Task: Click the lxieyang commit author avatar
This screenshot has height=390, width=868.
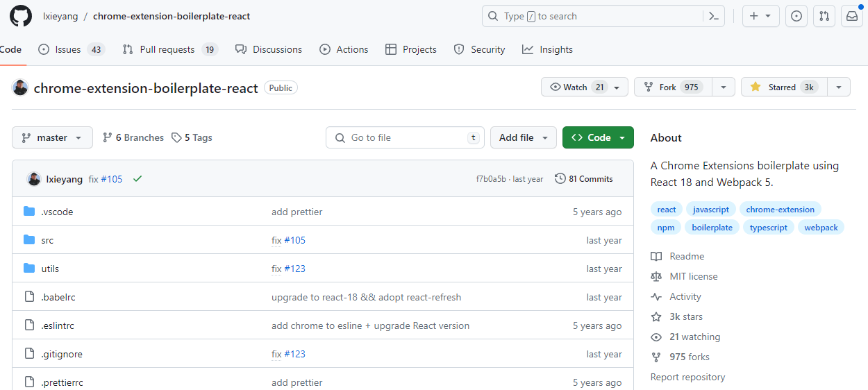Action: click(34, 179)
